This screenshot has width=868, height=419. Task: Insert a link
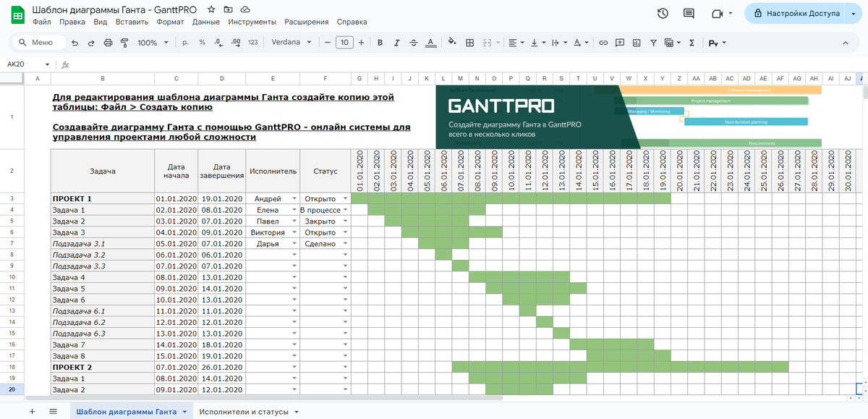[603, 43]
